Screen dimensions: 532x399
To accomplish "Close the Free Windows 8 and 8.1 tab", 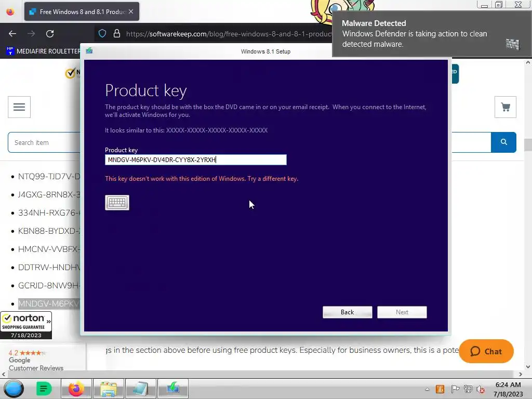I will [x=131, y=11].
